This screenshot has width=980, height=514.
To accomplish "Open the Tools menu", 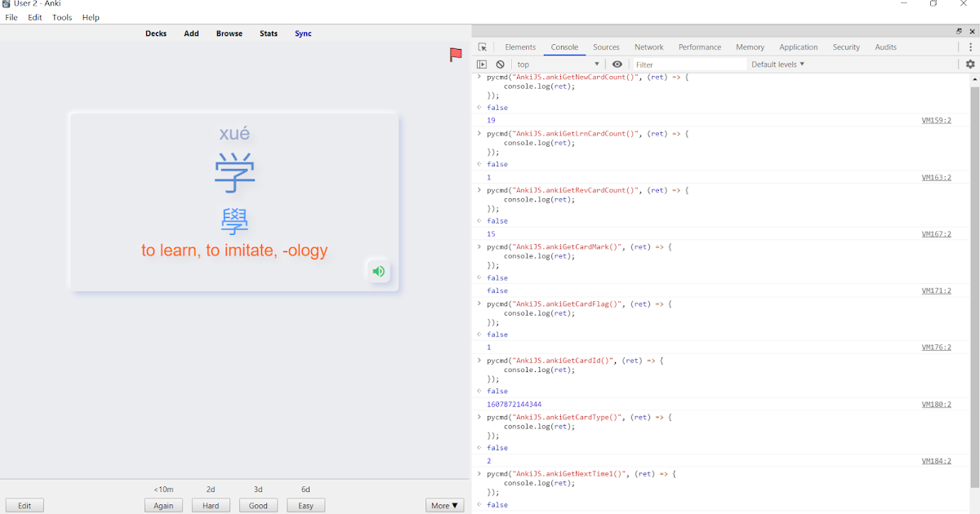I will [61, 16].
